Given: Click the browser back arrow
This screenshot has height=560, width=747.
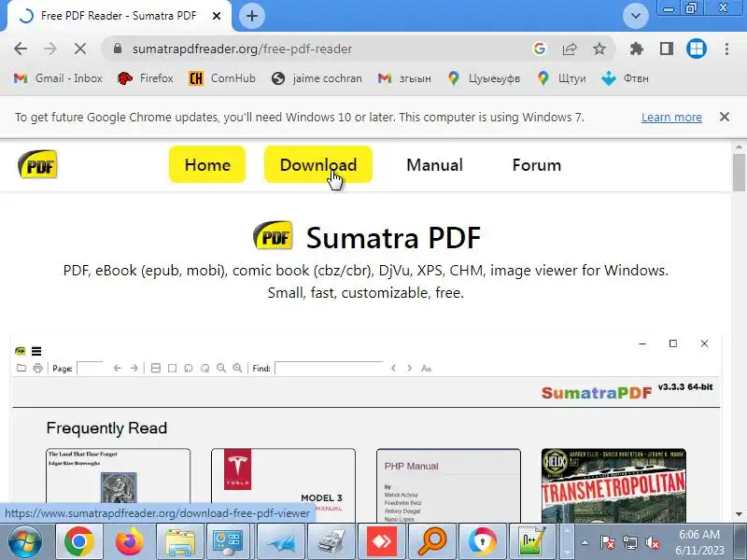Looking at the screenshot, I should [x=21, y=49].
